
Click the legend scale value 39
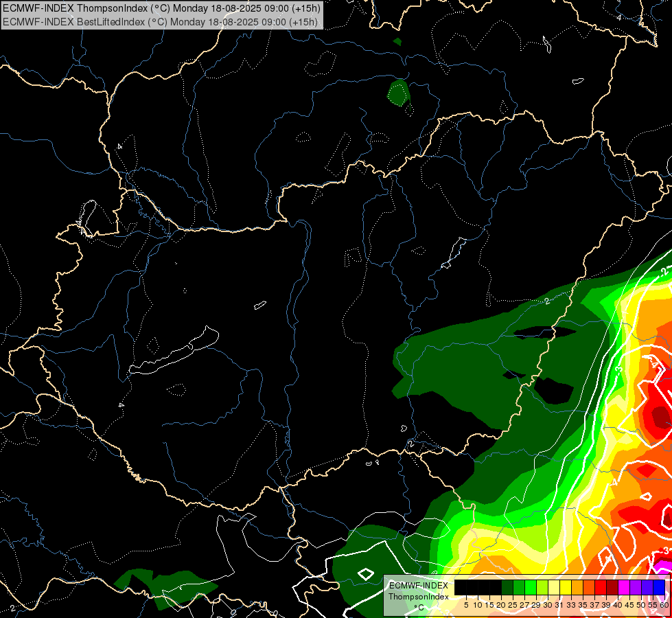coord(606,605)
